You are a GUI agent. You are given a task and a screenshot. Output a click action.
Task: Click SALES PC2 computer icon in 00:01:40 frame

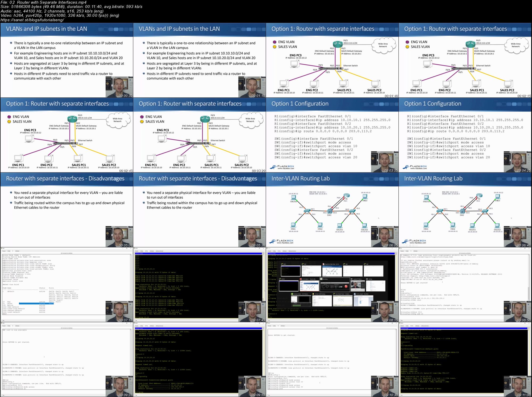(375, 84)
